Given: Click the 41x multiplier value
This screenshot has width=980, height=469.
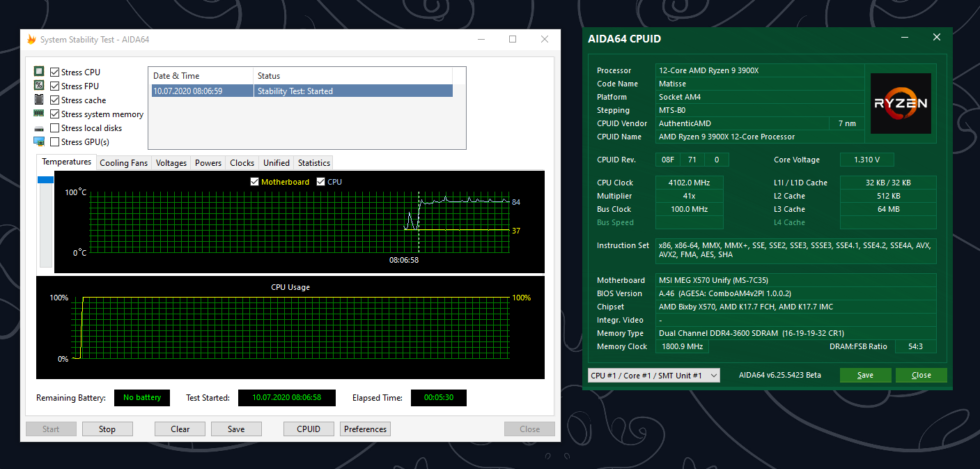Looking at the screenshot, I should (690, 196).
